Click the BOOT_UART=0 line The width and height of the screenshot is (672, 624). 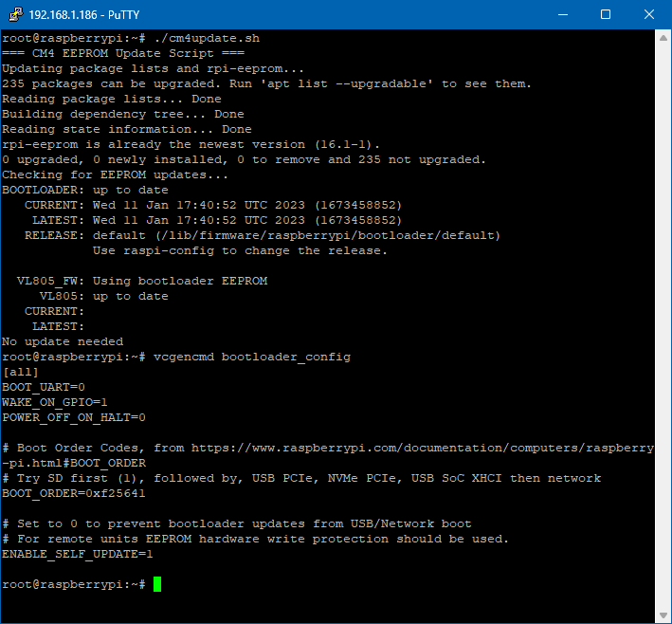click(x=44, y=387)
